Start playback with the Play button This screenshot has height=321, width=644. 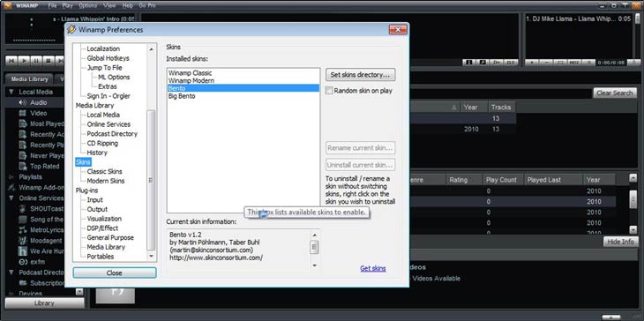24,61
